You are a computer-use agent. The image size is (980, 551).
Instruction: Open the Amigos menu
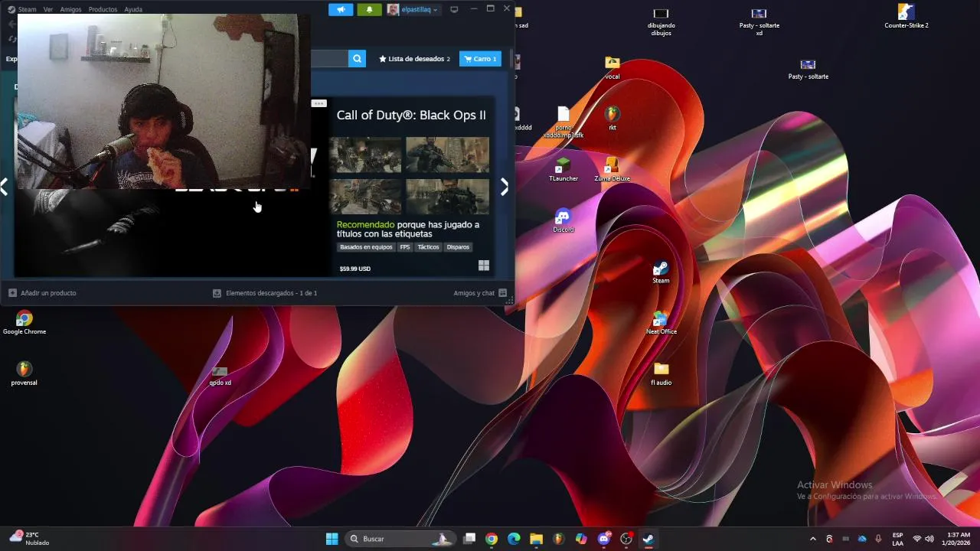pos(70,9)
